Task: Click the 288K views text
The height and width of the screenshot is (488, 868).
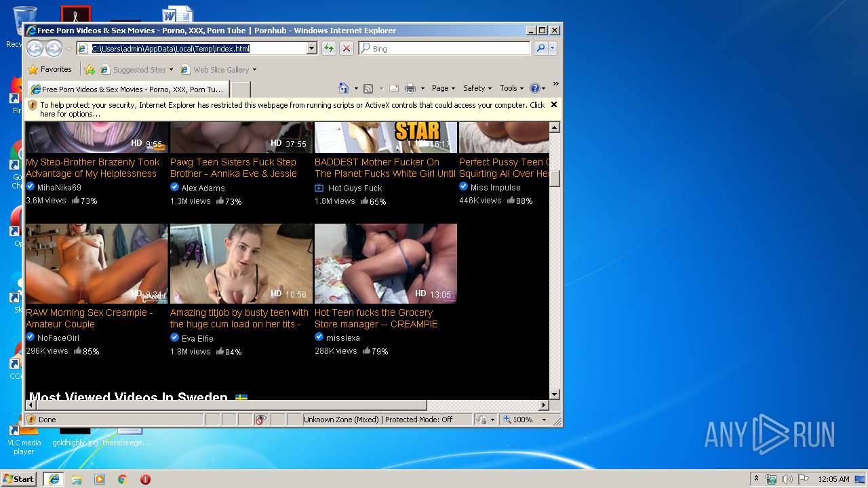Action: pos(336,351)
